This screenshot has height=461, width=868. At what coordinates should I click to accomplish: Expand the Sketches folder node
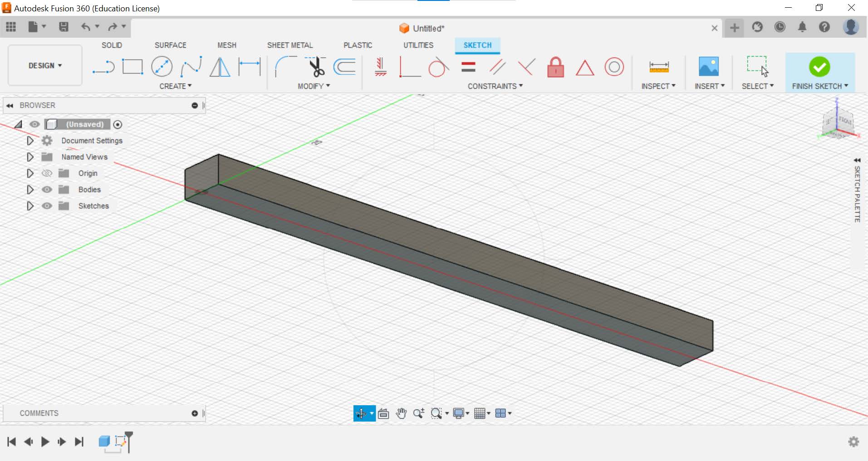[x=30, y=206]
